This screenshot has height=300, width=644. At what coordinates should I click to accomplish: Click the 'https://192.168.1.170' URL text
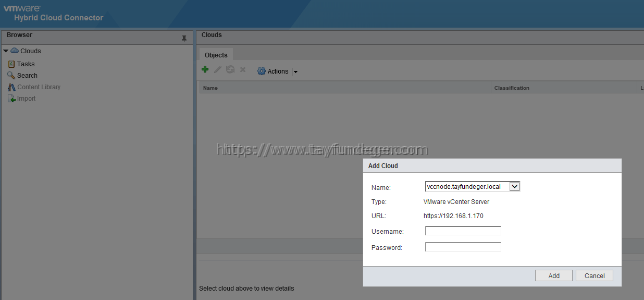coord(453,215)
